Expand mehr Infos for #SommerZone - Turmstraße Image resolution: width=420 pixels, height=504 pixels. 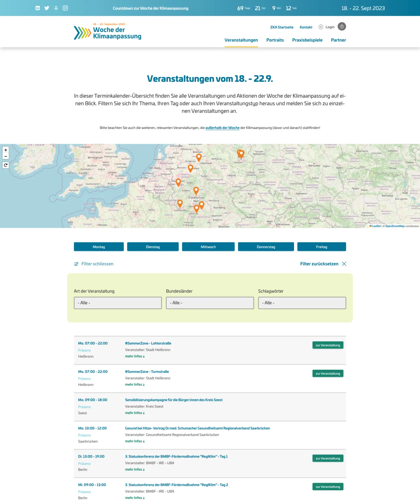click(x=135, y=385)
